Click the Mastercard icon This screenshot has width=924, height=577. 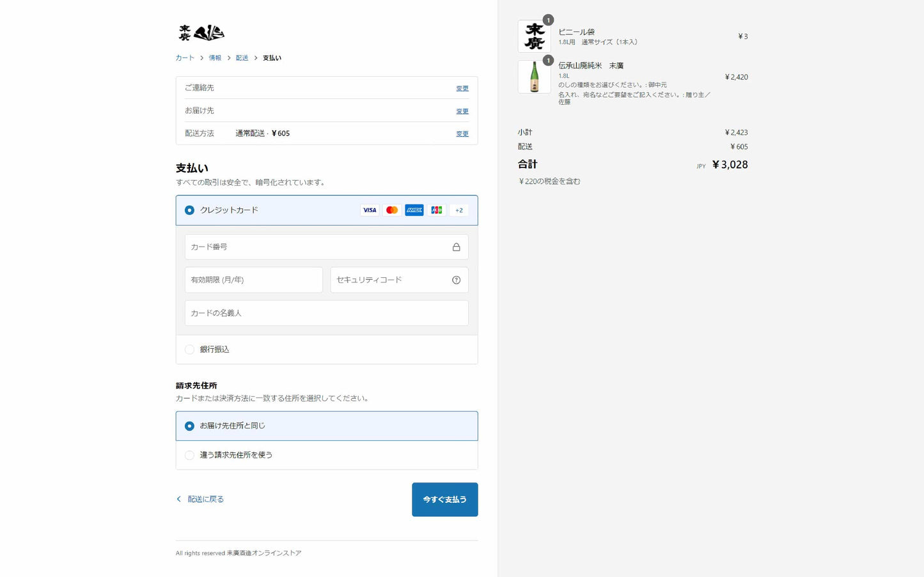[x=392, y=210]
